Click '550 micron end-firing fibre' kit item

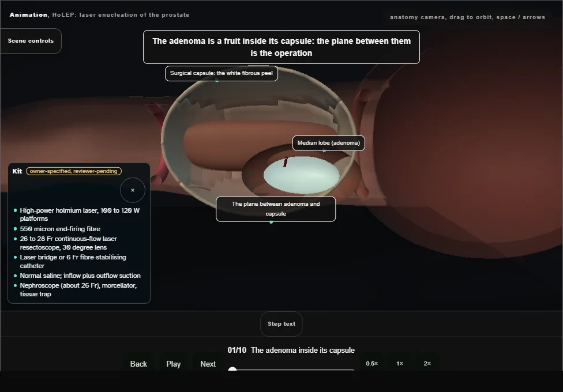[60, 229]
